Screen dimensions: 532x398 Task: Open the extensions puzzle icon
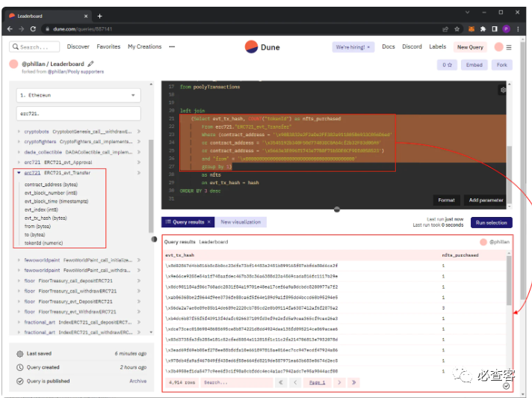click(x=483, y=29)
